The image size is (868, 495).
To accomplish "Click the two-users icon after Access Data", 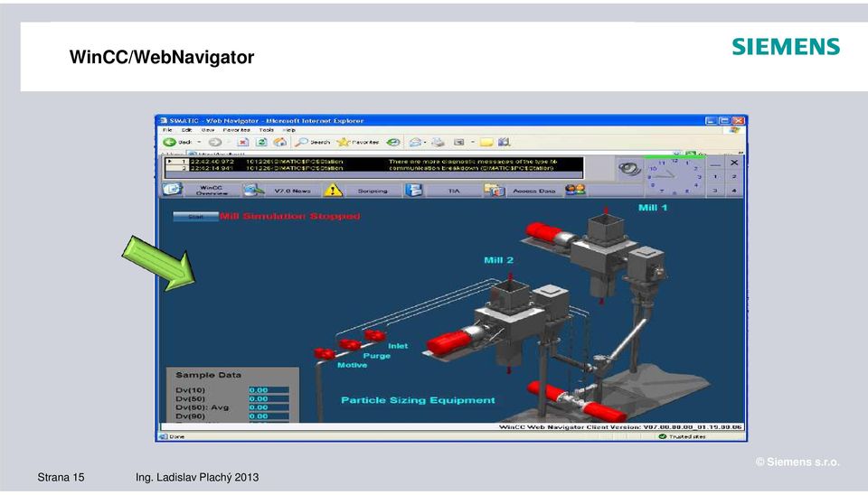I will (x=575, y=190).
